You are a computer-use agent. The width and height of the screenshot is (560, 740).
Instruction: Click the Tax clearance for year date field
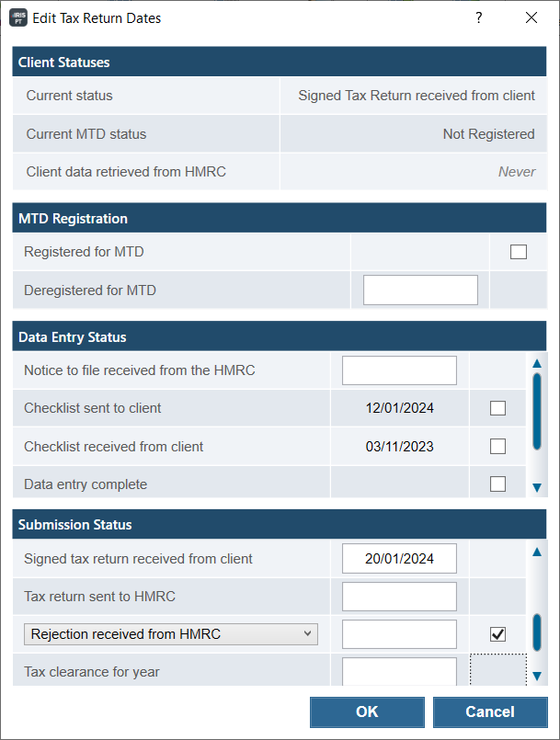(399, 672)
